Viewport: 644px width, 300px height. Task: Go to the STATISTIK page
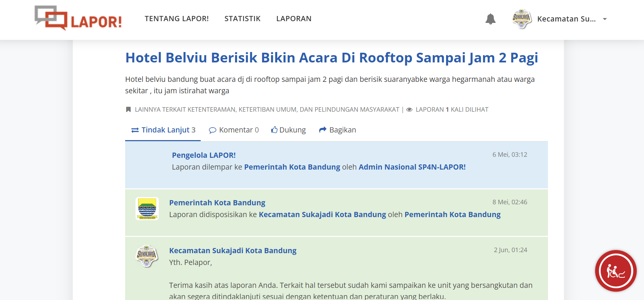point(242,19)
